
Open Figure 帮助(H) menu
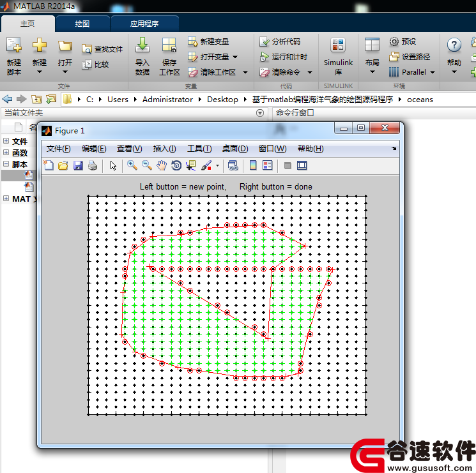(x=311, y=149)
